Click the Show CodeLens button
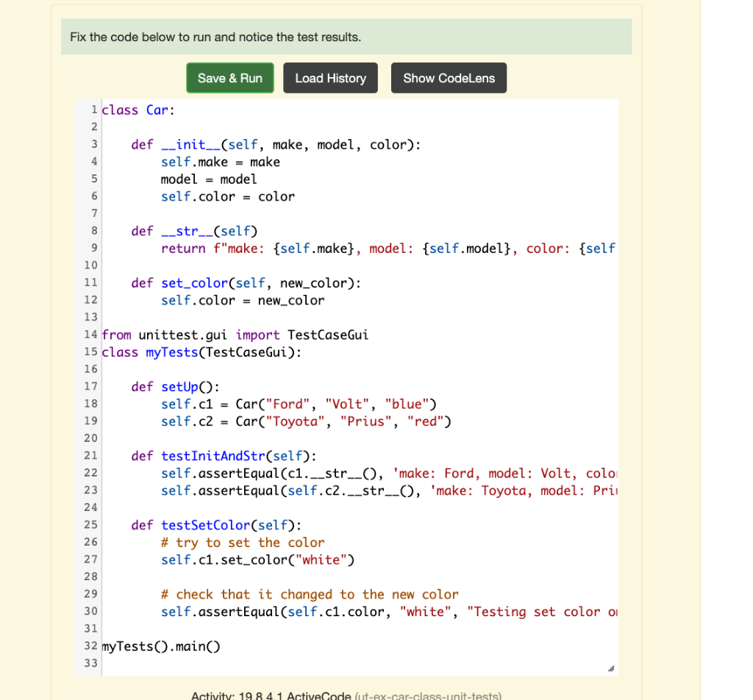Image resolution: width=753 pixels, height=700 pixels. click(449, 77)
